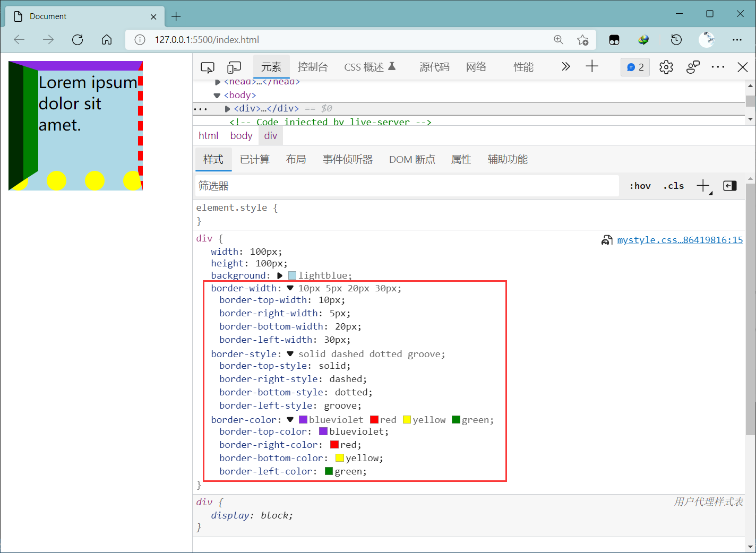Click the inspect element picker icon
This screenshot has height=553, width=756.
tap(208, 67)
